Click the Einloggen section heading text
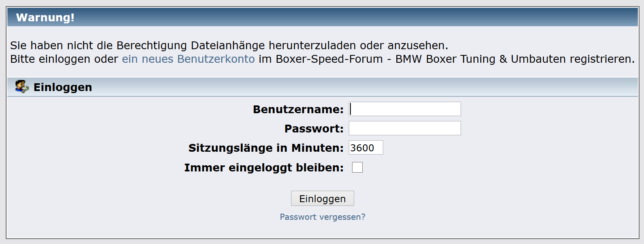The image size is (644, 244). coord(63,87)
